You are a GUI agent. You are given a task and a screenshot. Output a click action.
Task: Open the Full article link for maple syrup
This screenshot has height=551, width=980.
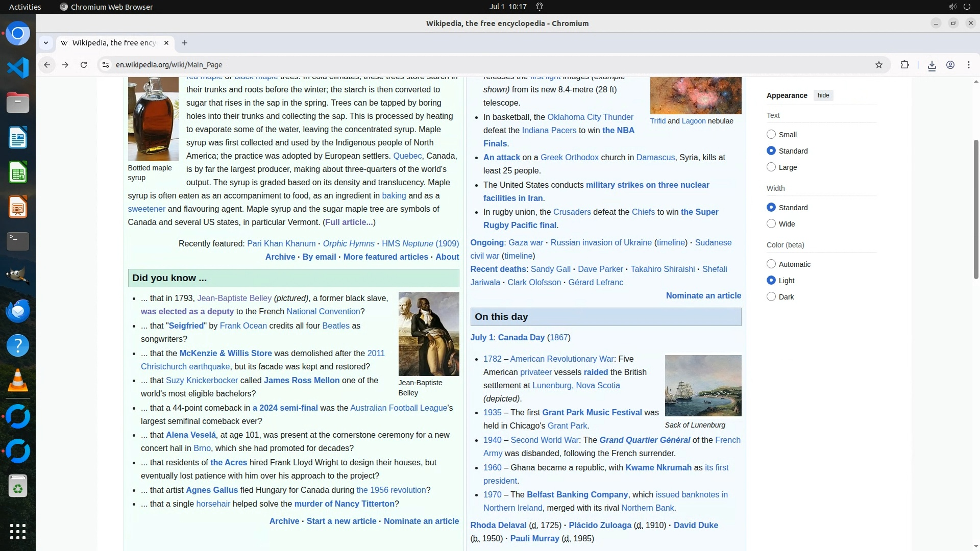coord(349,222)
